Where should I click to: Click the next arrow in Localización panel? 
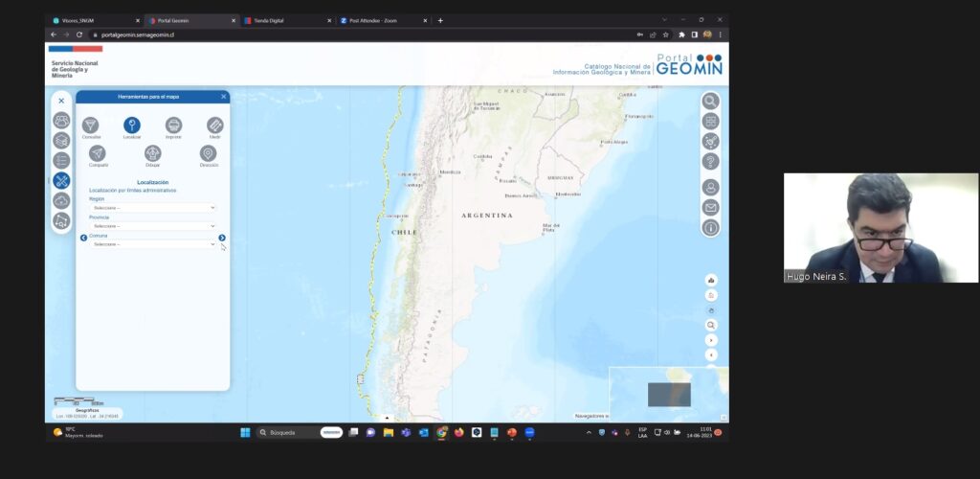coord(222,238)
